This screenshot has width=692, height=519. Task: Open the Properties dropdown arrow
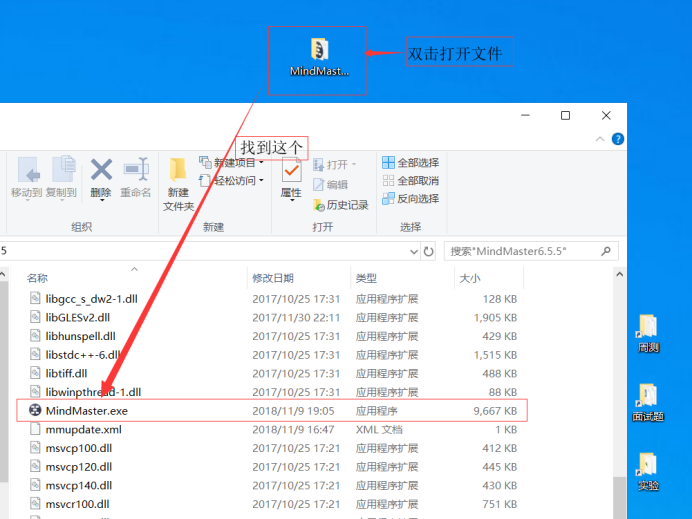tap(292, 200)
